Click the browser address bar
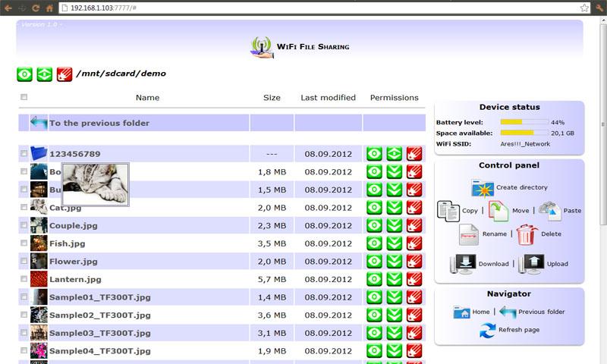 tap(319, 8)
